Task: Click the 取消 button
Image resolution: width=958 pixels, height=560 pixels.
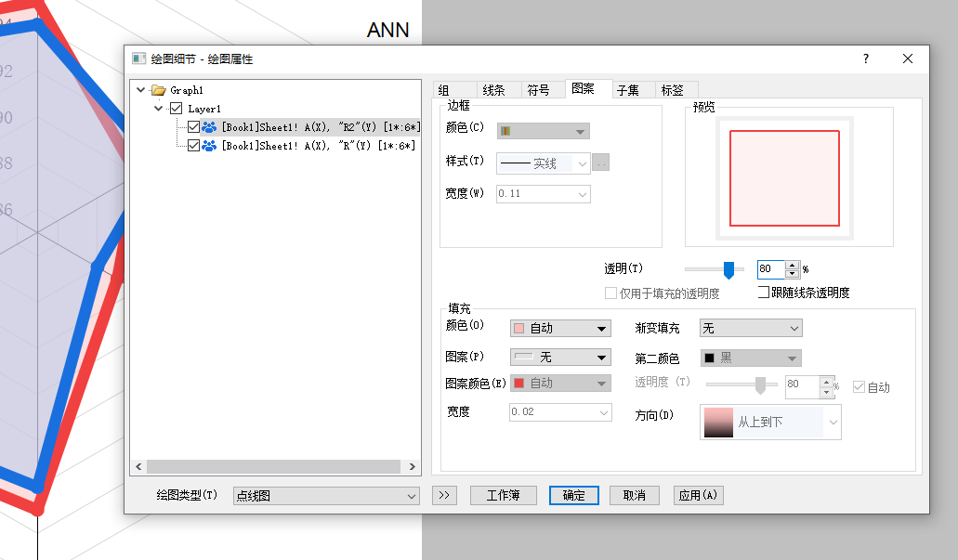Action: 635,495
